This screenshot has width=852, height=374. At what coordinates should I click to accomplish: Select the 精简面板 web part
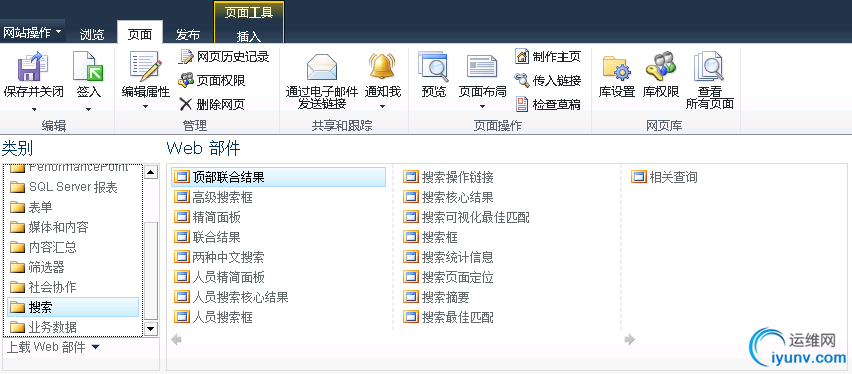click(208, 217)
